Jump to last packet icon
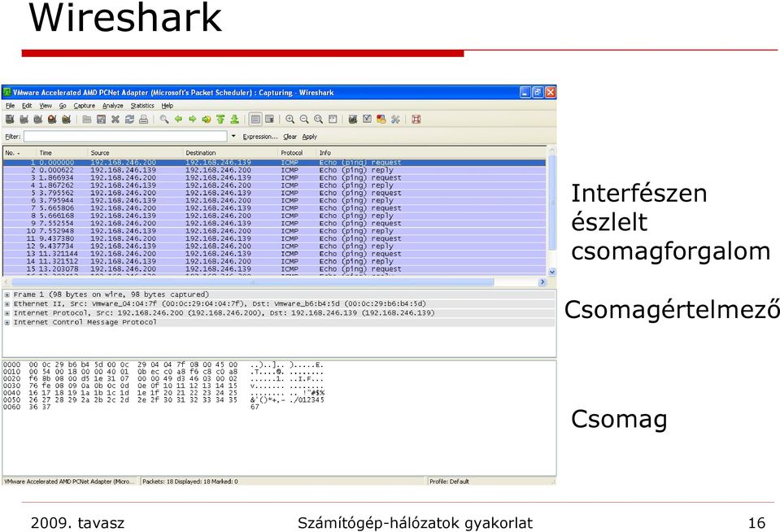Viewport: 780px width, 532px height. coord(234,119)
